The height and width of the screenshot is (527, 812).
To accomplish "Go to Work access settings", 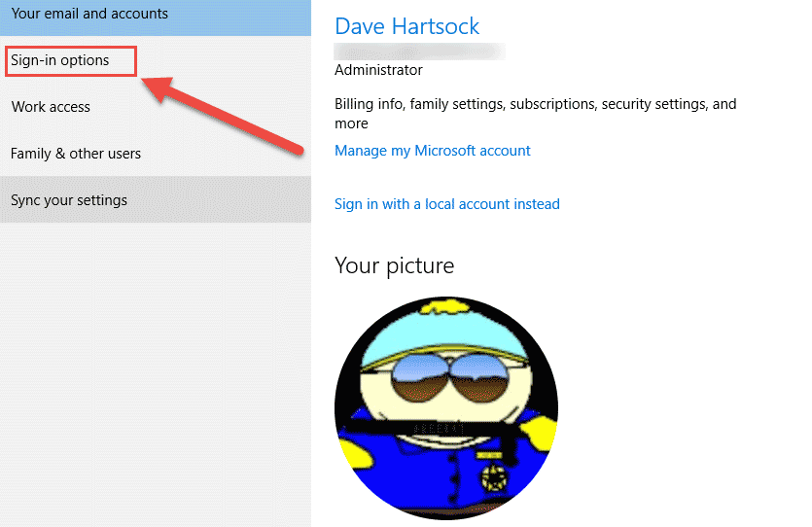I will pyautogui.click(x=156, y=107).
